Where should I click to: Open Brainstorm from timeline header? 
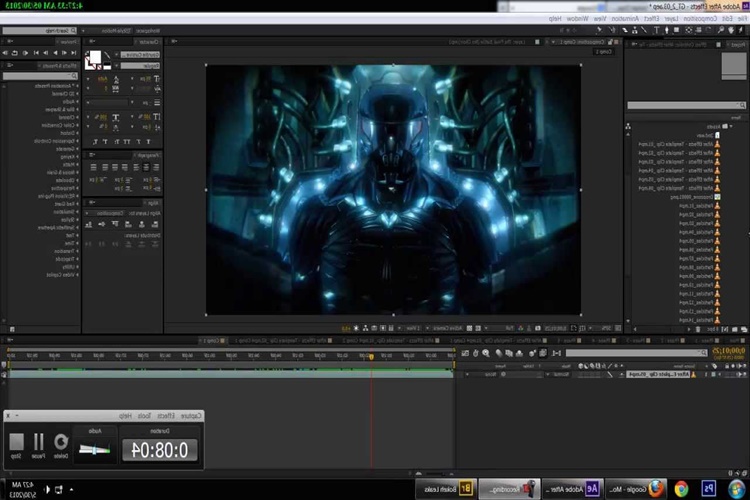[485, 353]
